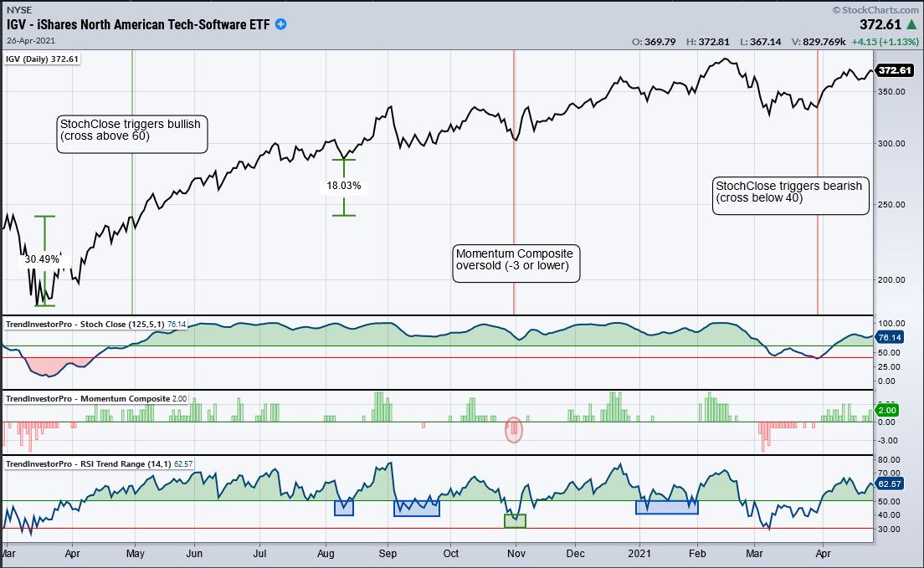Click the blue plus icon beside ETF title

point(281,24)
